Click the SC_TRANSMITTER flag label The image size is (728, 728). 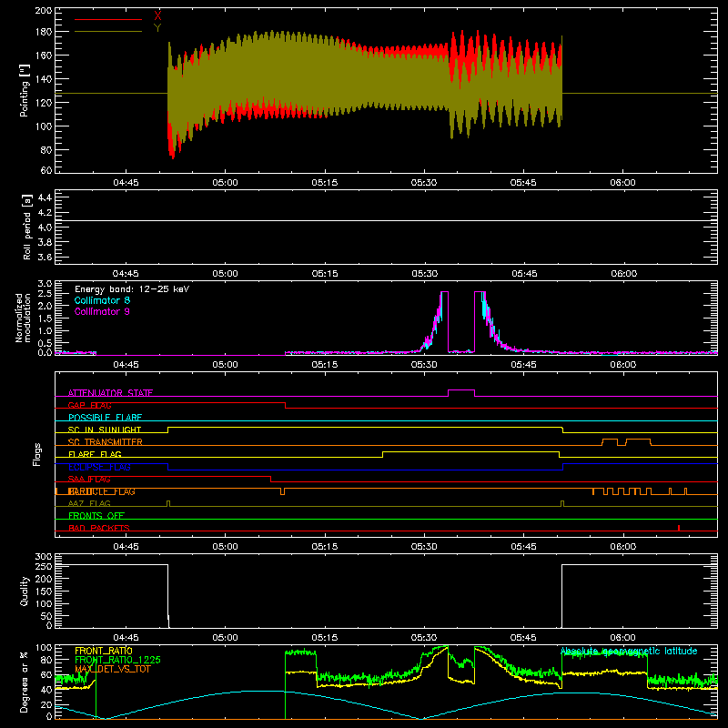[105, 442]
